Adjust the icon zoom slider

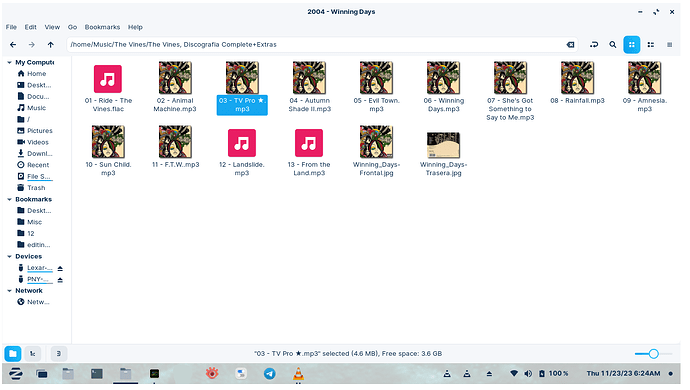coord(653,353)
